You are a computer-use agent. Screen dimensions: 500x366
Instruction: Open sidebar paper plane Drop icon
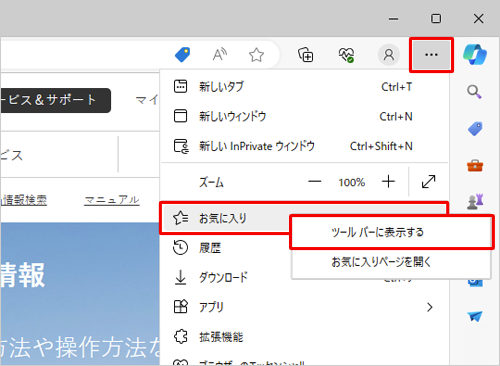[x=475, y=316]
